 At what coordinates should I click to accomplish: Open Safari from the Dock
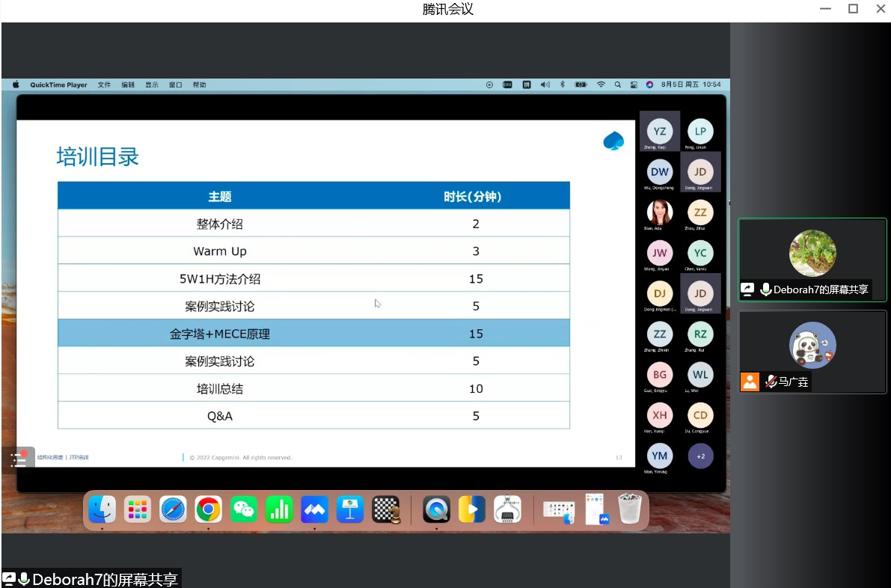click(173, 509)
